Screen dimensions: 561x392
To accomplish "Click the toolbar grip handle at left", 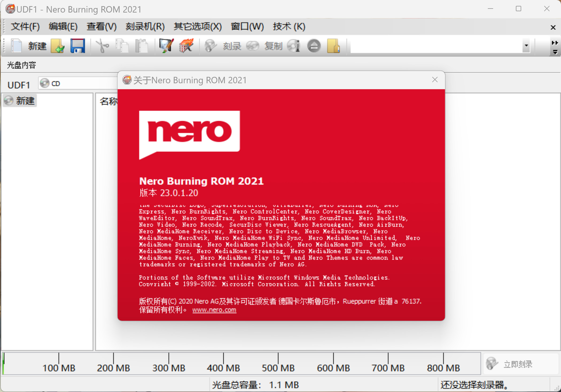I will [4, 46].
